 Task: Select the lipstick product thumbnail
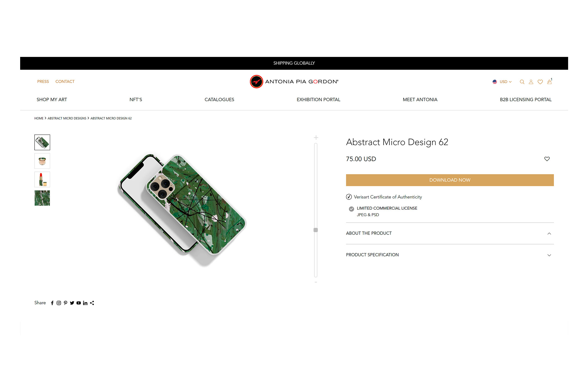[x=42, y=179]
